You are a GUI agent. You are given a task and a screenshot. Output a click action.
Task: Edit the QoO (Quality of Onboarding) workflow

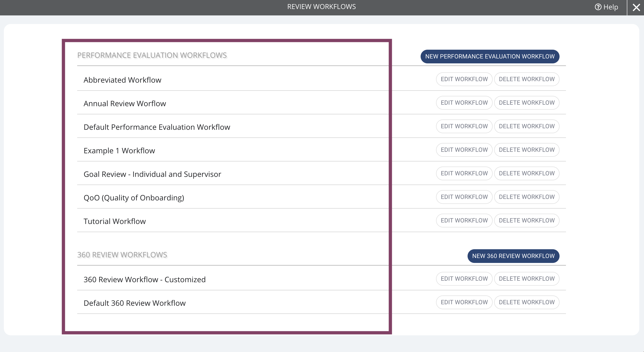(x=464, y=197)
